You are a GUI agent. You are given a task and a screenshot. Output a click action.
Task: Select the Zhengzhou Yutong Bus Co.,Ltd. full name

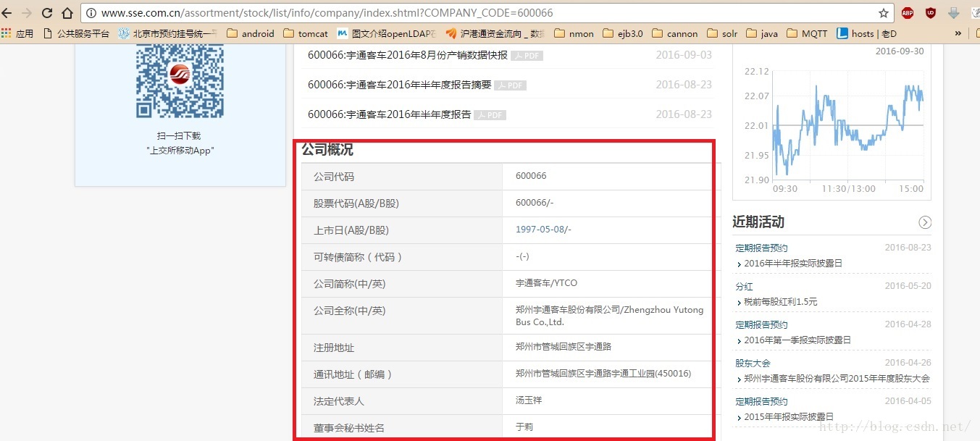coord(609,316)
